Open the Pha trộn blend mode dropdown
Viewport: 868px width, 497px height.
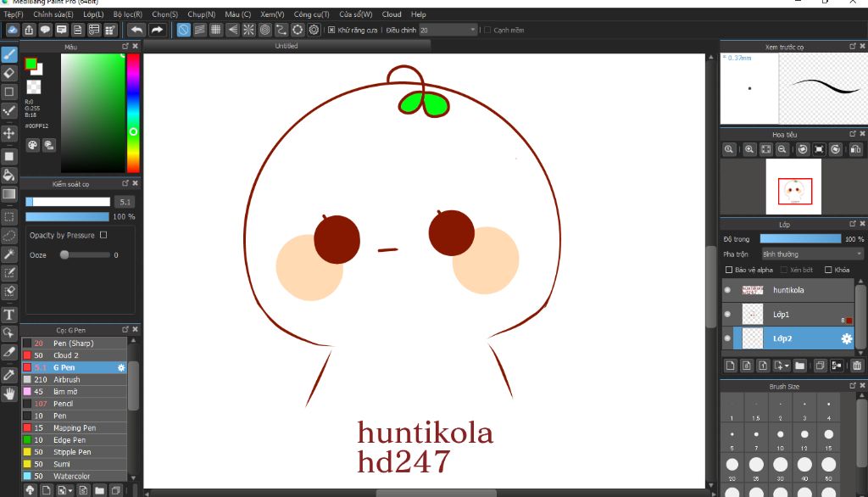coord(812,254)
